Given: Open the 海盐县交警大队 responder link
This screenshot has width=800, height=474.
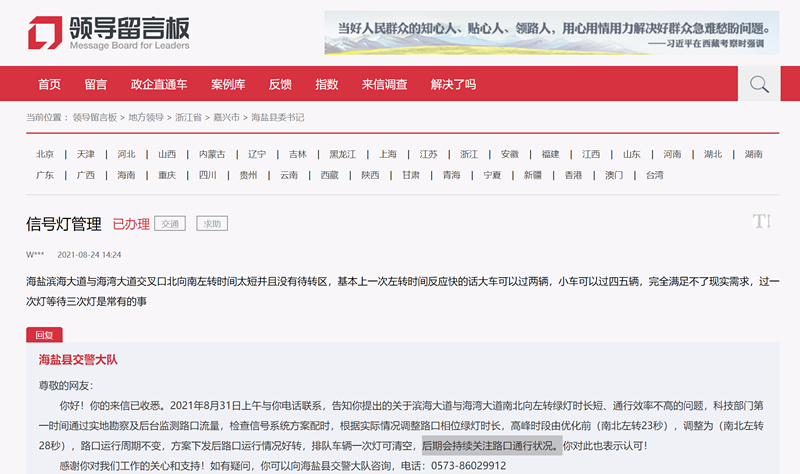Looking at the screenshot, I should click(78, 360).
